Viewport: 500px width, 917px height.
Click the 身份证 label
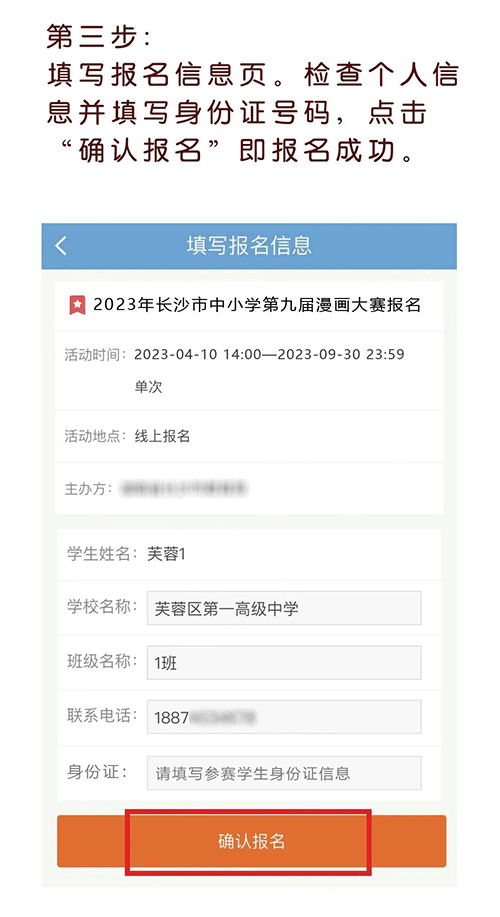pos(96,772)
